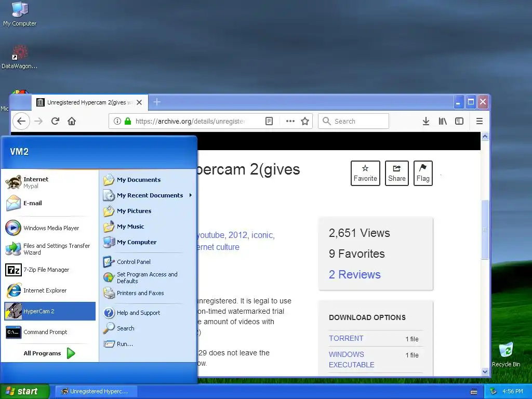The width and height of the screenshot is (532, 399).
Task: Open My Documents folder
Action: [148, 180]
